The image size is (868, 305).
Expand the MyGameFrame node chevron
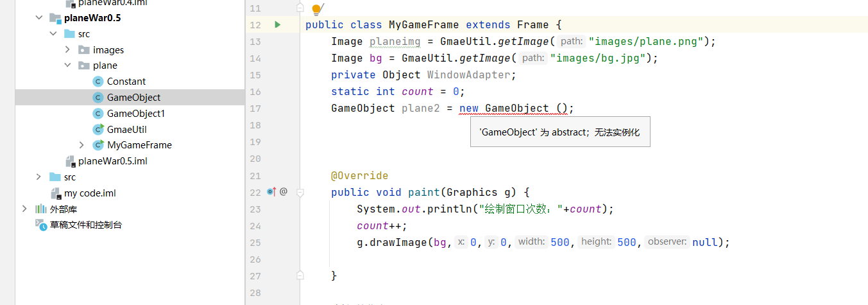(x=81, y=145)
